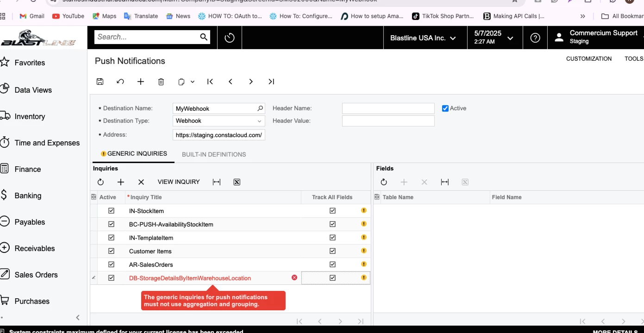This screenshot has width=644, height=333.
Task: Toggle Track All Fields for DB-StorageDetailsByItemWarehouseLocation
Action: tap(332, 277)
